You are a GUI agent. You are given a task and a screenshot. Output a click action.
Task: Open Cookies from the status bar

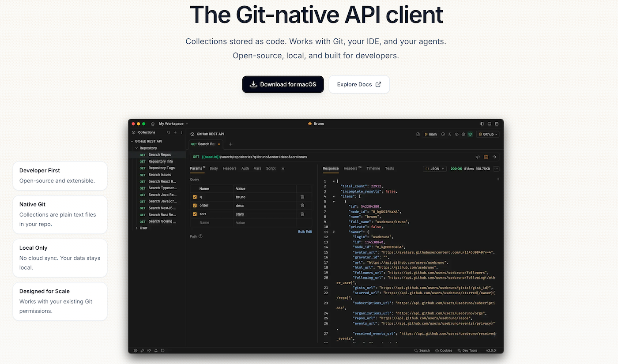443,350
